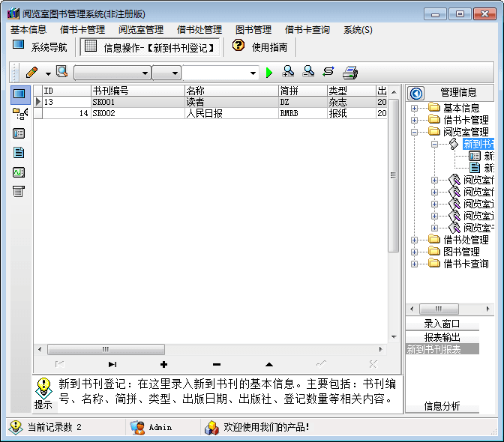This screenshot has height=442, width=504.
Task: Open the 基本信息 menu
Action: point(28,29)
